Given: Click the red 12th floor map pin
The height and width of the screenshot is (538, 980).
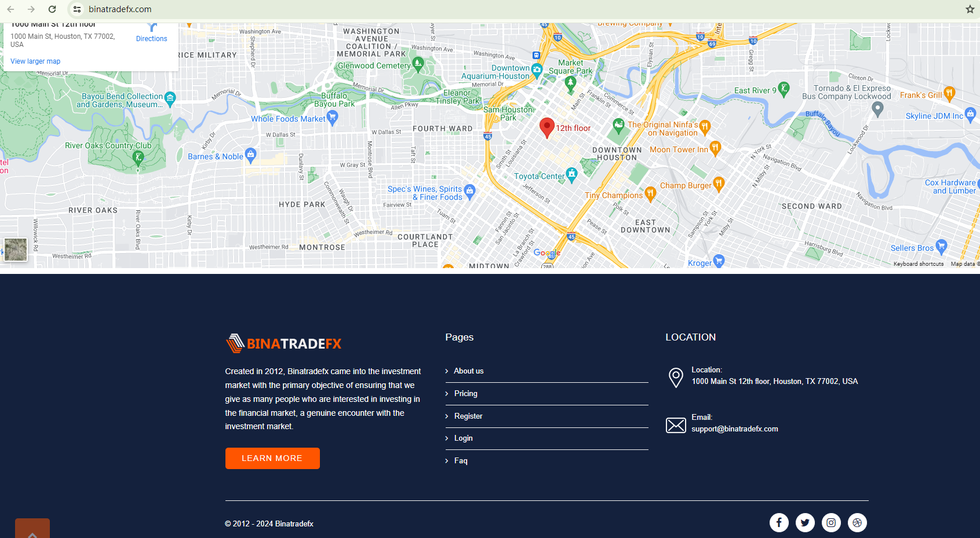Looking at the screenshot, I should [x=547, y=127].
